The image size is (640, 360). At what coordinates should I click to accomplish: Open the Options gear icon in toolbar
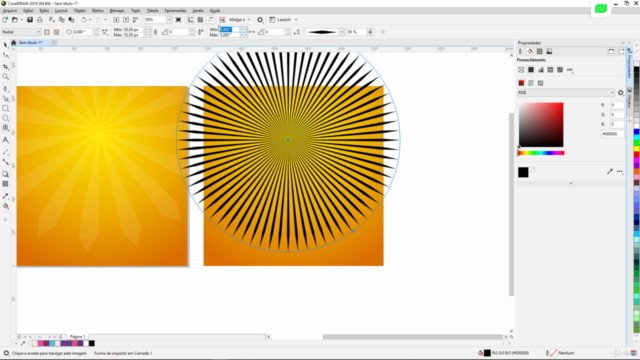260,20
